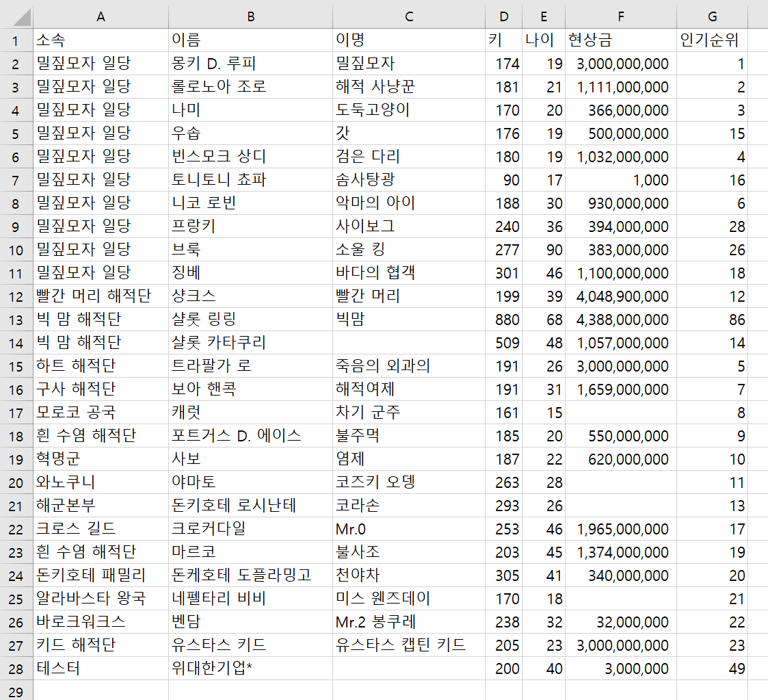
Task: Select bounty cell 32,000,000
Action: 621,623
